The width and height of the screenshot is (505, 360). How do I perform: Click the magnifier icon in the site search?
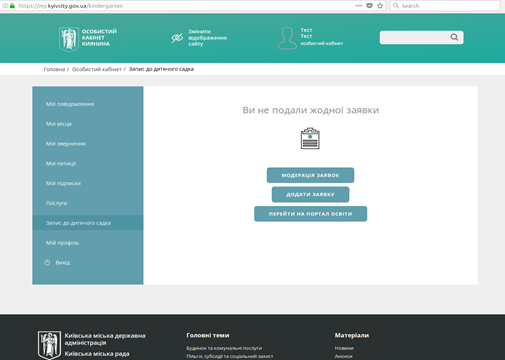click(x=454, y=37)
